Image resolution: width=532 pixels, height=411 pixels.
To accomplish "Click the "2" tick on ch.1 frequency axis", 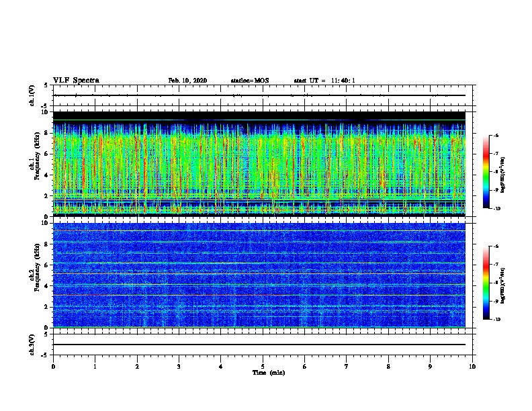I will (46, 196).
